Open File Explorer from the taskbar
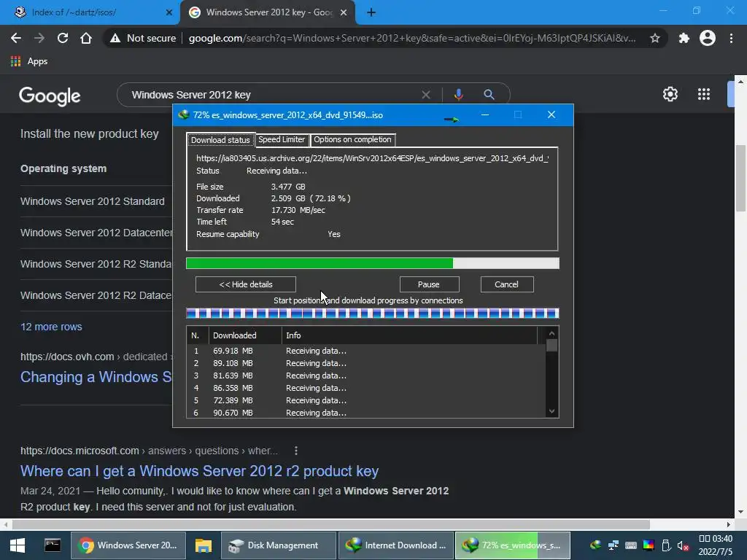Image resolution: width=747 pixels, height=560 pixels. (203, 545)
